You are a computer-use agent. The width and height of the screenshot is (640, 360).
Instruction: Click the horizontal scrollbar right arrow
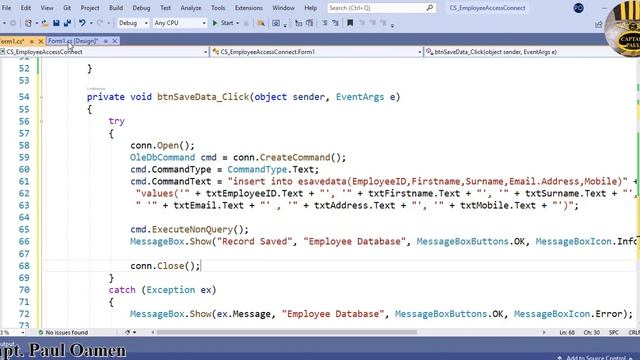tap(544, 333)
